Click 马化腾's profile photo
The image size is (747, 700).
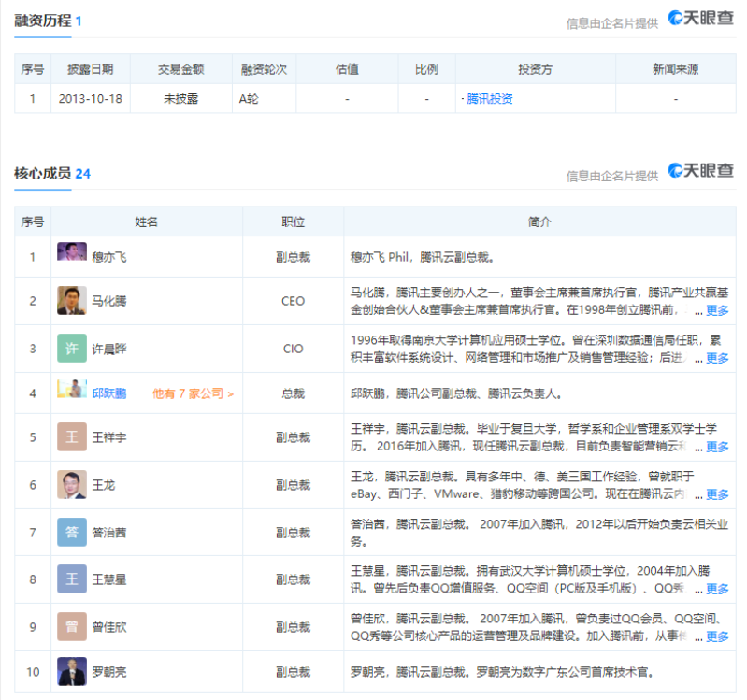tap(72, 300)
